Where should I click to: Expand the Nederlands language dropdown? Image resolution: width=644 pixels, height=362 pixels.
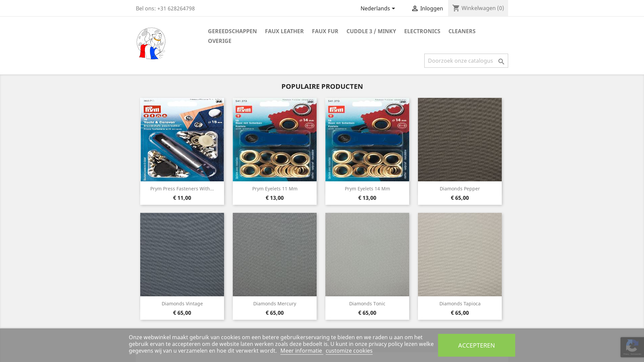coord(378,8)
